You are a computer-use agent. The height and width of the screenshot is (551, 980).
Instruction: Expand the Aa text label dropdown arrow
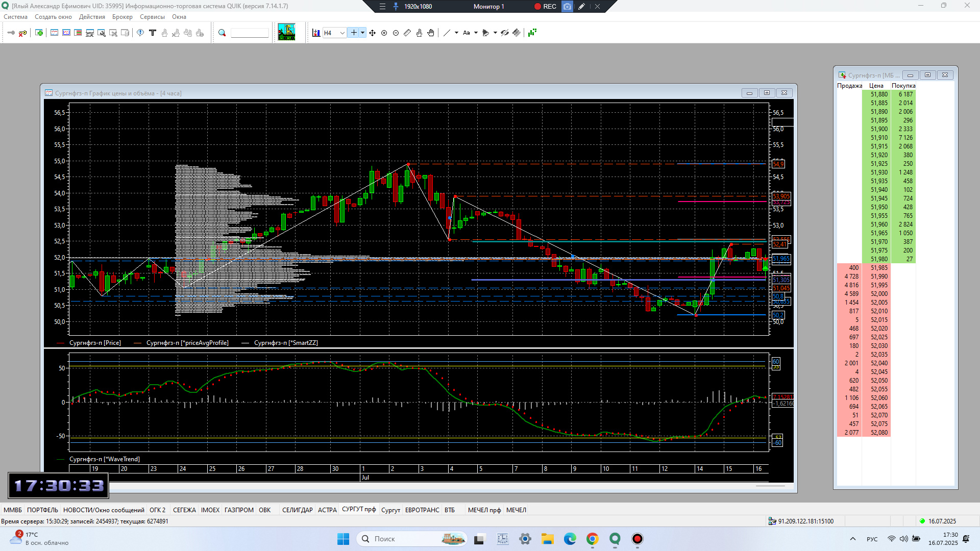pos(476,33)
